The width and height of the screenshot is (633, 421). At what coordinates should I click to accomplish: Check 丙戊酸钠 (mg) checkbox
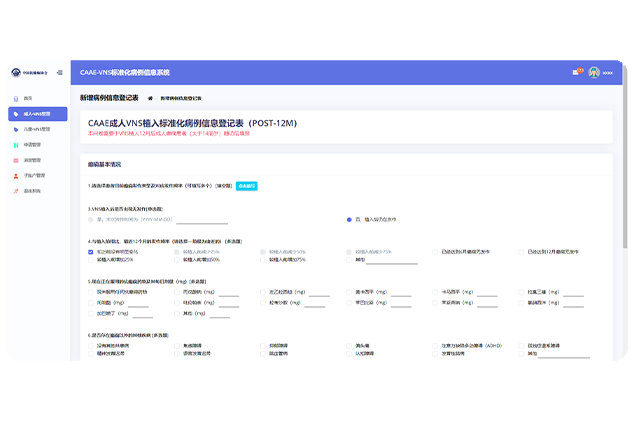coord(177,292)
